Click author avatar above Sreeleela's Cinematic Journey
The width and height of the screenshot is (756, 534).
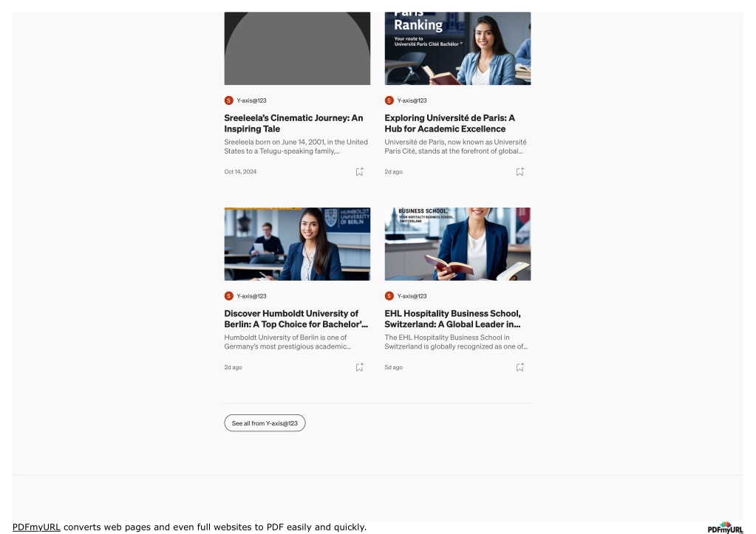(x=229, y=100)
